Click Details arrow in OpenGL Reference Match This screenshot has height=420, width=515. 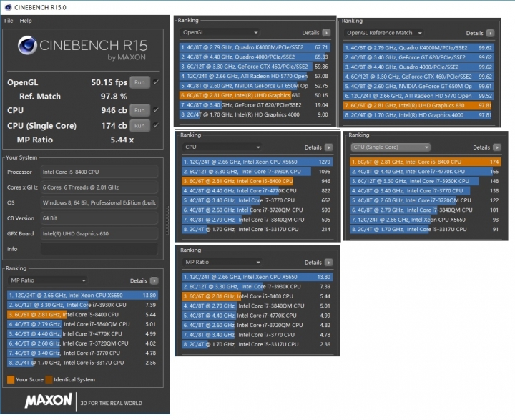point(490,33)
